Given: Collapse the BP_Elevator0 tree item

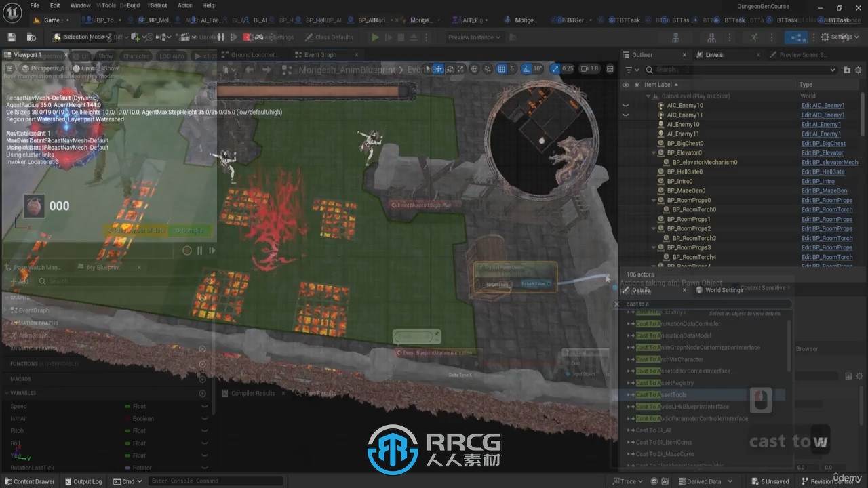Looking at the screenshot, I should (x=654, y=152).
